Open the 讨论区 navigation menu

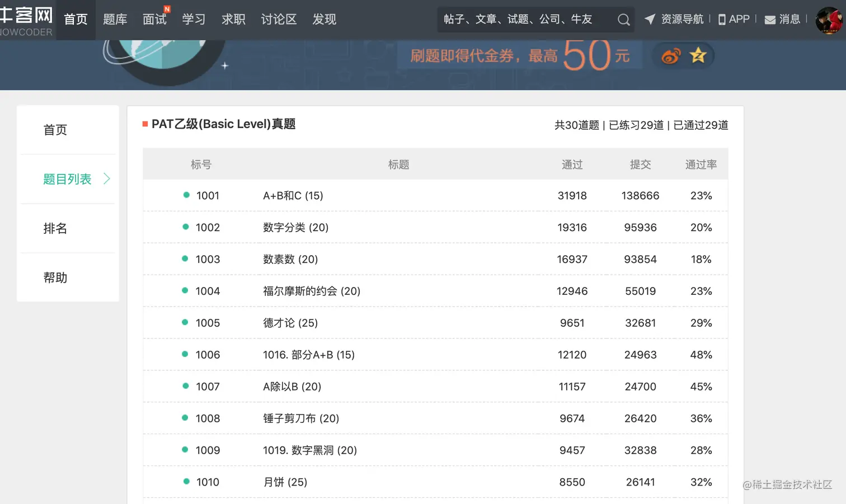pos(279,20)
